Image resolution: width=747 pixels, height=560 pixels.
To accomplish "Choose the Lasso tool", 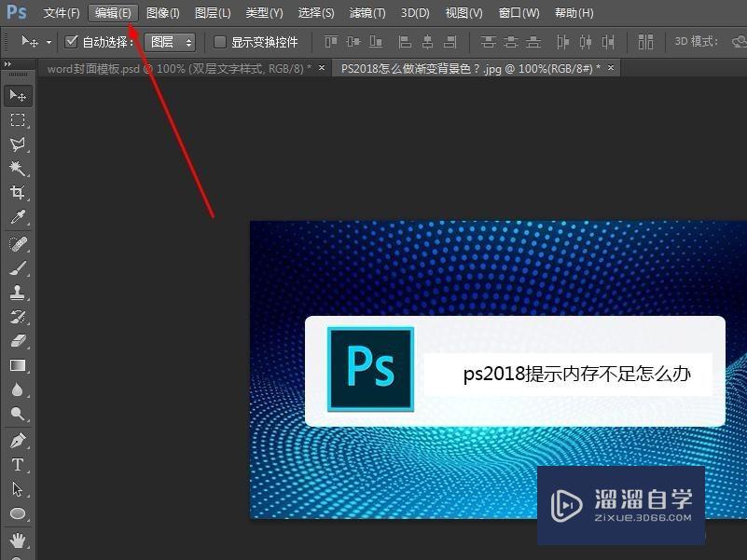I will pyautogui.click(x=17, y=144).
